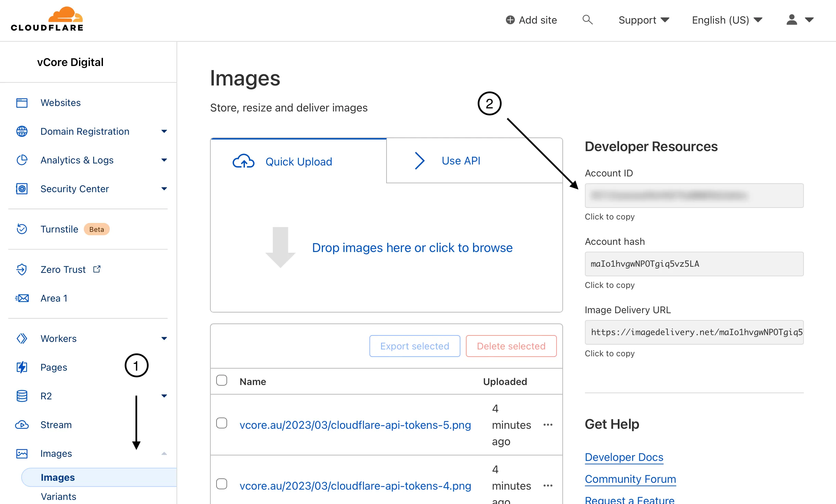This screenshot has height=504, width=836.
Task: Open the search in the top bar
Action: [x=588, y=20]
